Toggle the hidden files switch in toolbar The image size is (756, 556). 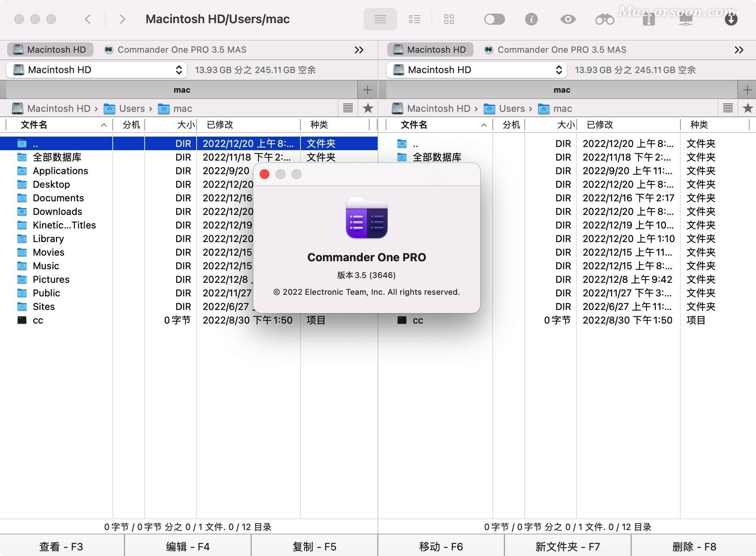pyautogui.click(x=494, y=19)
